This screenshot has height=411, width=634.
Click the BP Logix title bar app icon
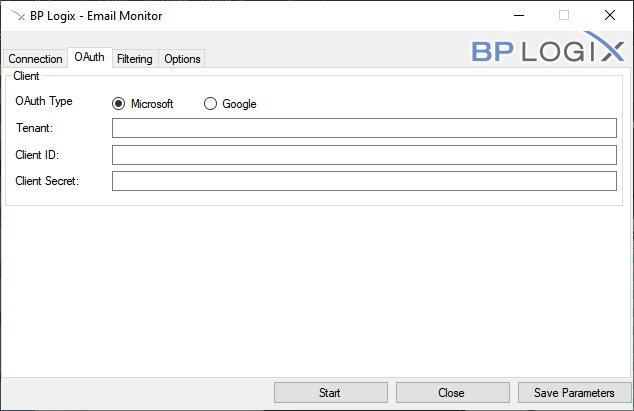pos(16,16)
